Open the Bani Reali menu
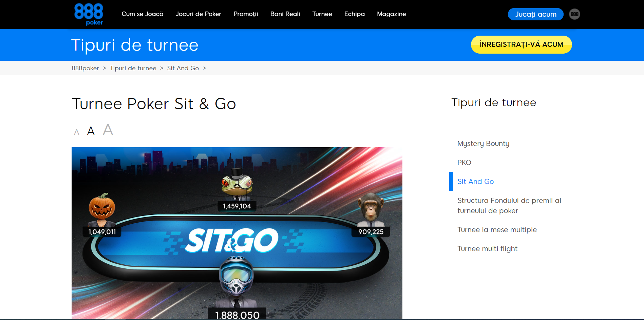Image resolution: width=644 pixels, height=320 pixels. click(x=285, y=14)
